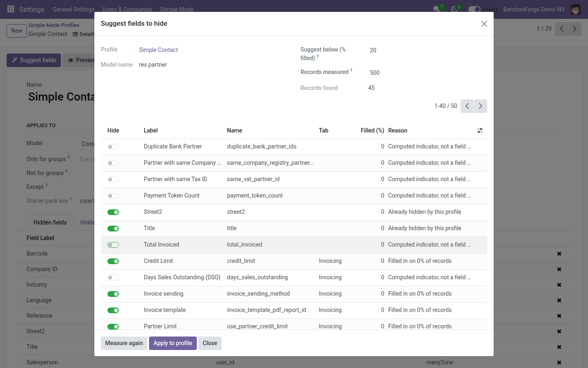Turn off Hide for Street2 row
The width and height of the screenshot is (588, 368).
click(113, 212)
